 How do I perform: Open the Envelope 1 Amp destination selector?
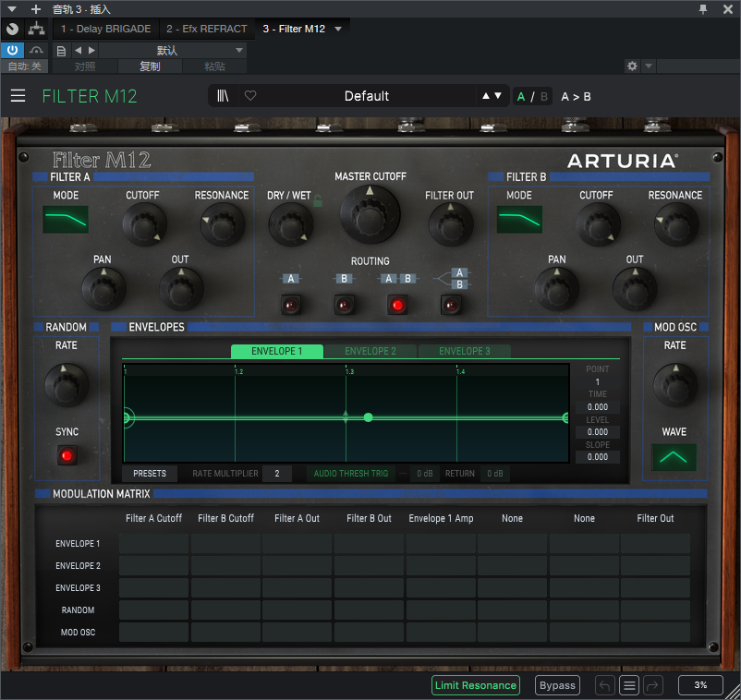(441, 518)
